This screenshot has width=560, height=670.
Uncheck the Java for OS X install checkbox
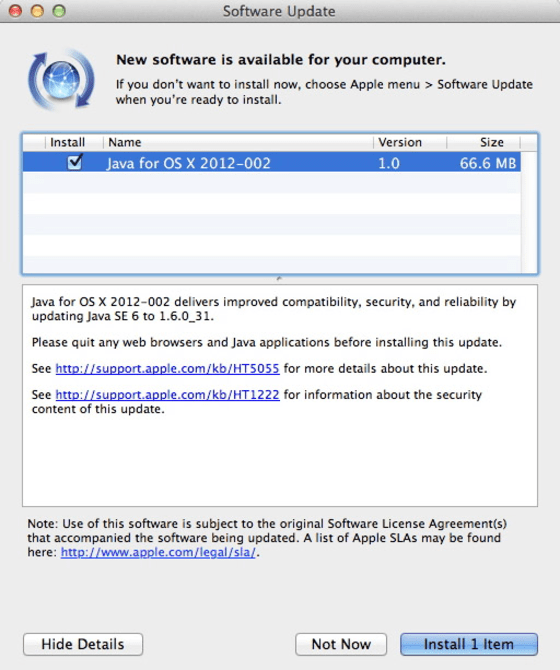(75, 163)
